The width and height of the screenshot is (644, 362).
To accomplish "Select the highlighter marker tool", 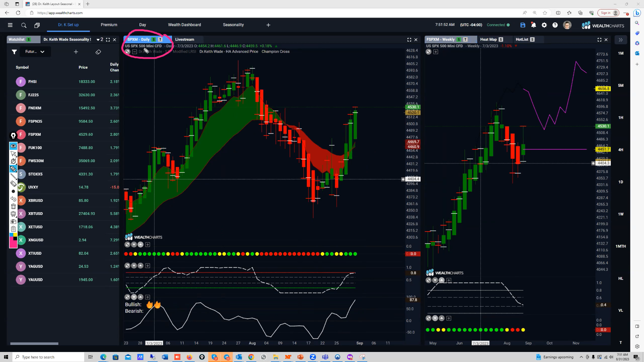I will pyautogui.click(x=13, y=169).
